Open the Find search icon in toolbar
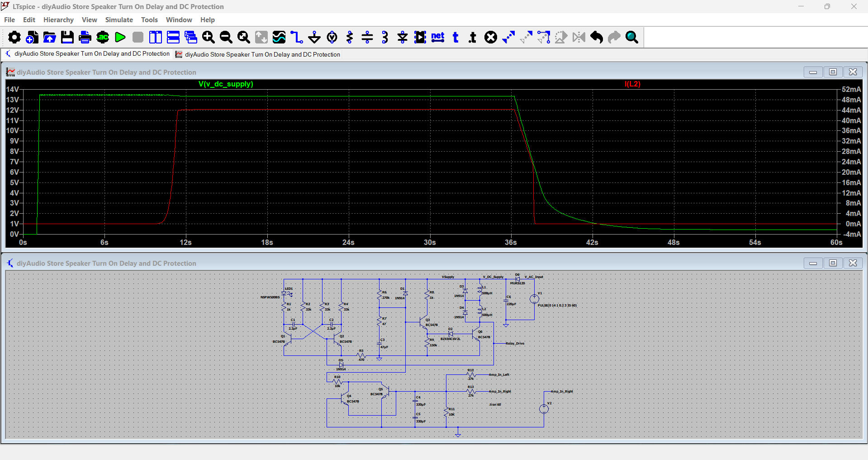 (x=632, y=37)
